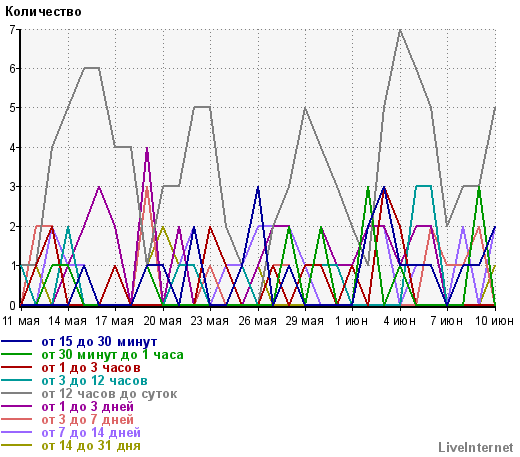Image resolution: width=520 pixels, height=457 pixels.
Task: Click the '1 июн' date label
Action: (x=352, y=321)
